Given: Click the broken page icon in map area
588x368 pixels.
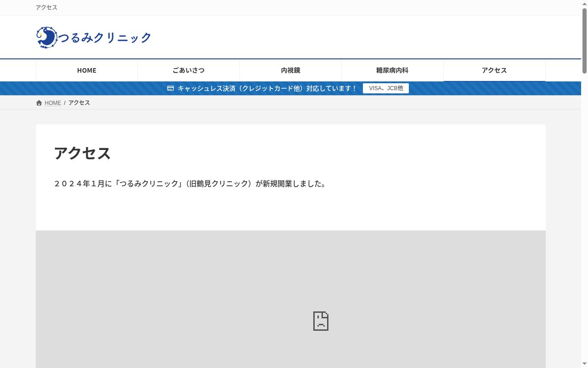Looking at the screenshot, I should [x=321, y=321].
